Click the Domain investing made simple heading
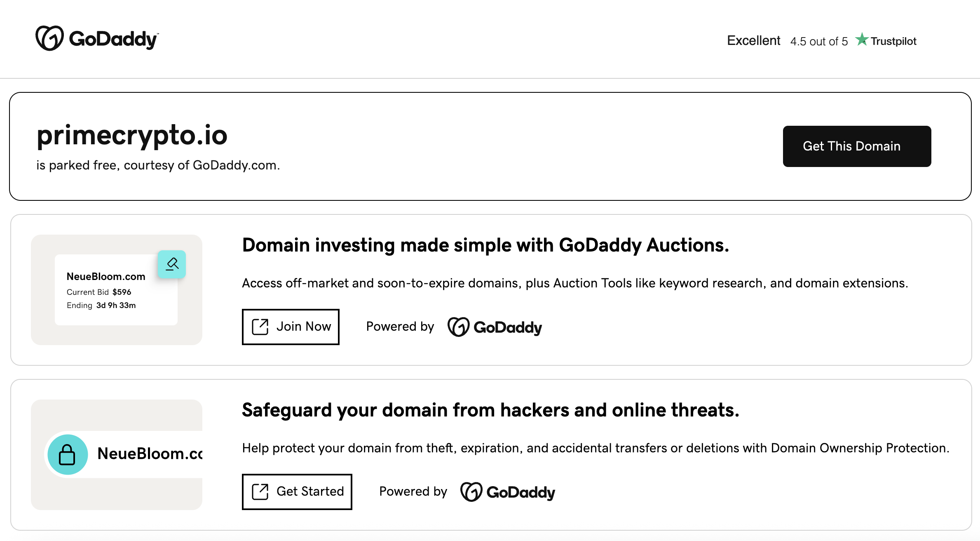The width and height of the screenshot is (980, 541). pyautogui.click(x=485, y=245)
